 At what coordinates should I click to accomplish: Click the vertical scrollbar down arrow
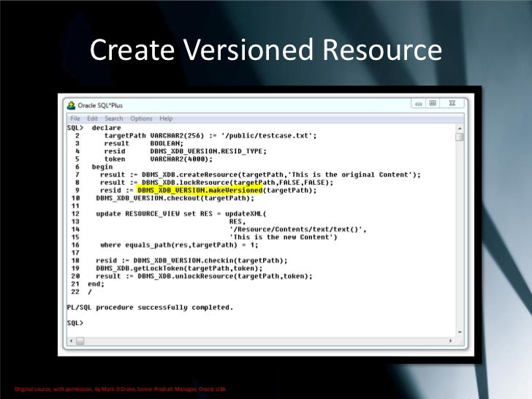(x=460, y=332)
